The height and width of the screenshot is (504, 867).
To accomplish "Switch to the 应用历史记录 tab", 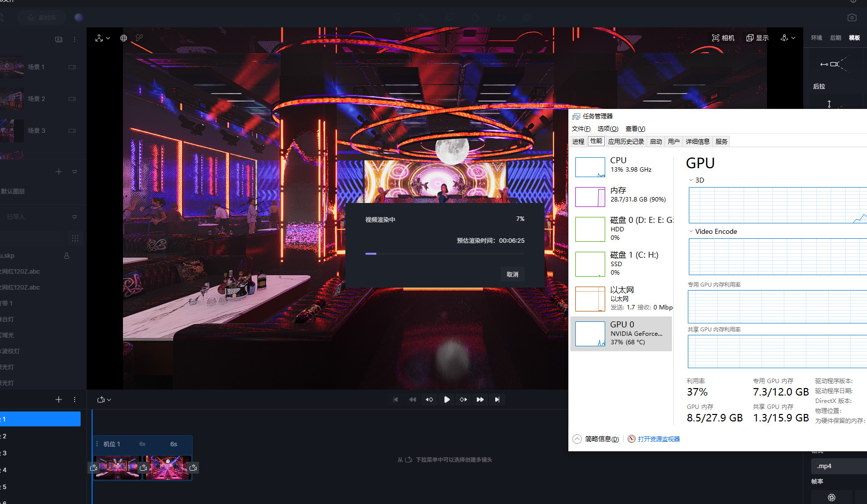I will click(626, 142).
